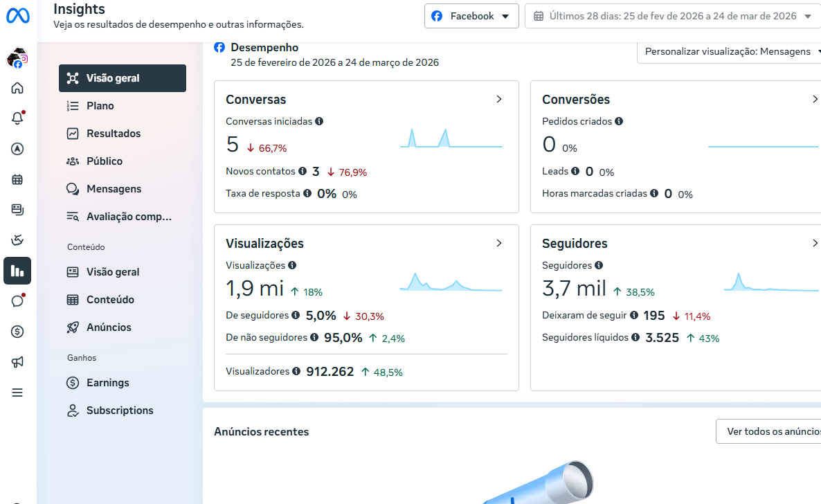Screen dimensions: 821x504
Task: Click the 912.262 Visualizadores value
Action: click(x=330, y=372)
